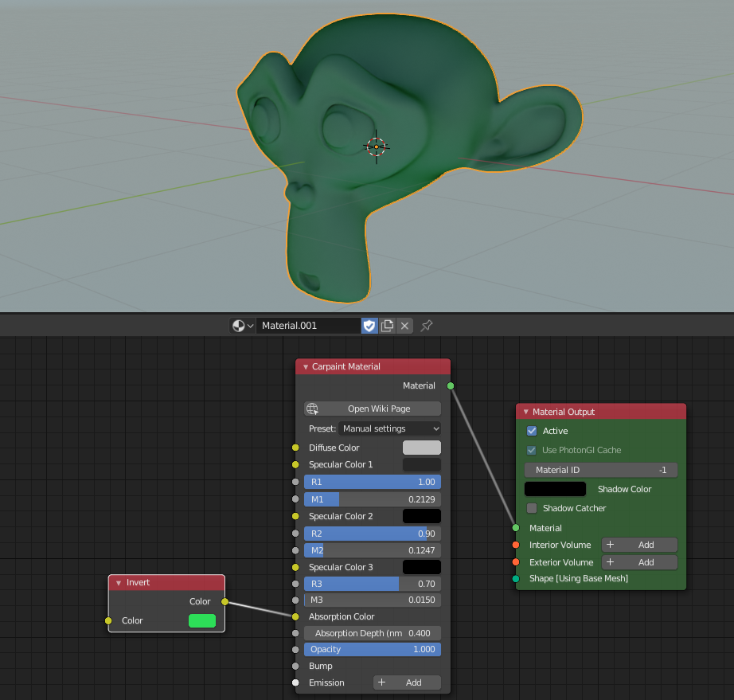Collapse the Carpaint Material node
Screen dimensions: 734x700
(305, 367)
